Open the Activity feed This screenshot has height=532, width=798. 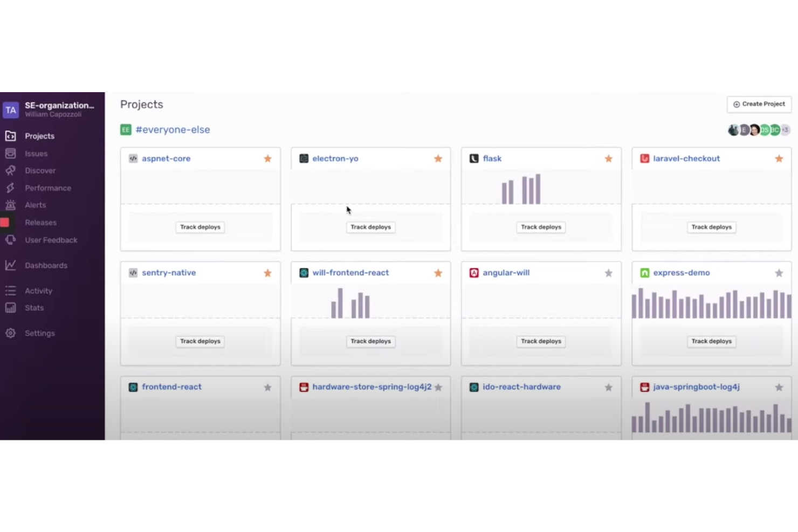pyautogui.click(x=38, y=291)
